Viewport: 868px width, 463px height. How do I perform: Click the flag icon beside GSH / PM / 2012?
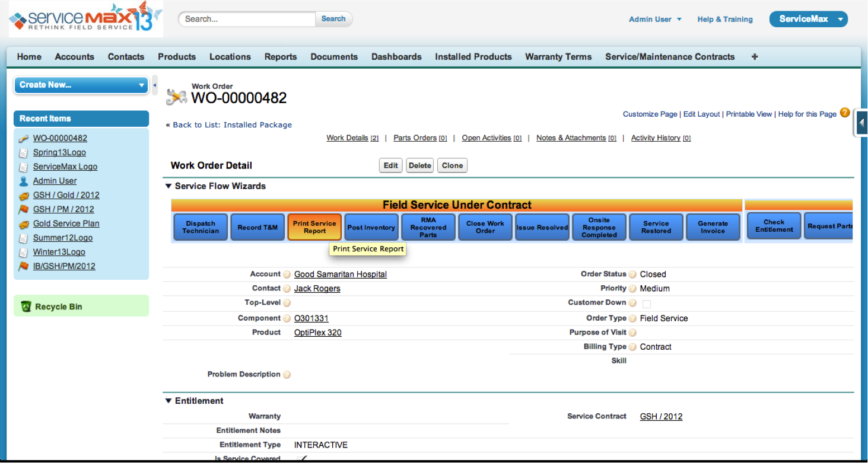(x=23, y=209)
